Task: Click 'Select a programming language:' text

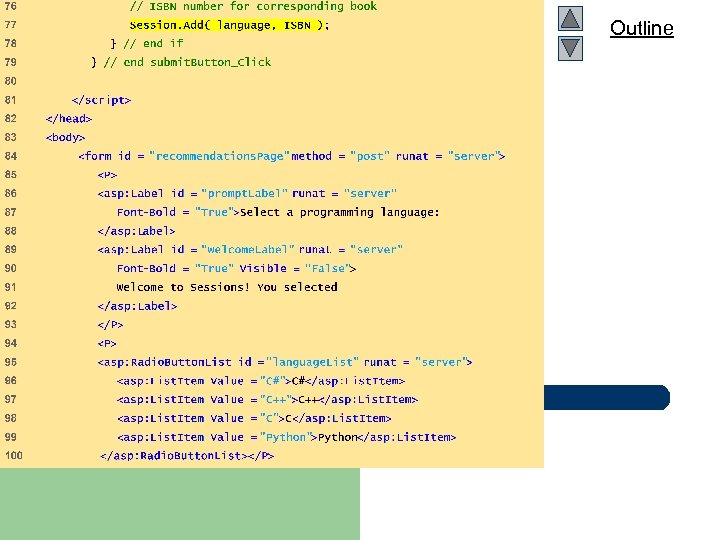Action: 340,212
